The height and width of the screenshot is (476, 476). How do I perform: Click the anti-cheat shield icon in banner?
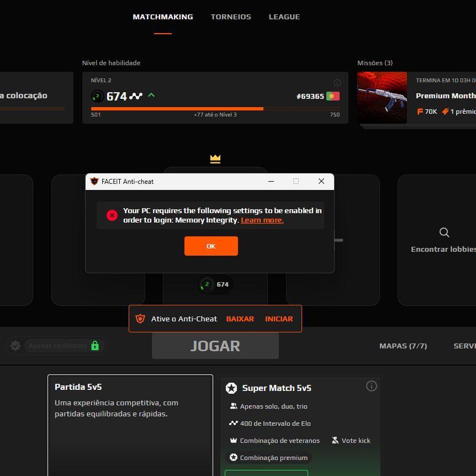[x=140, y=319]
